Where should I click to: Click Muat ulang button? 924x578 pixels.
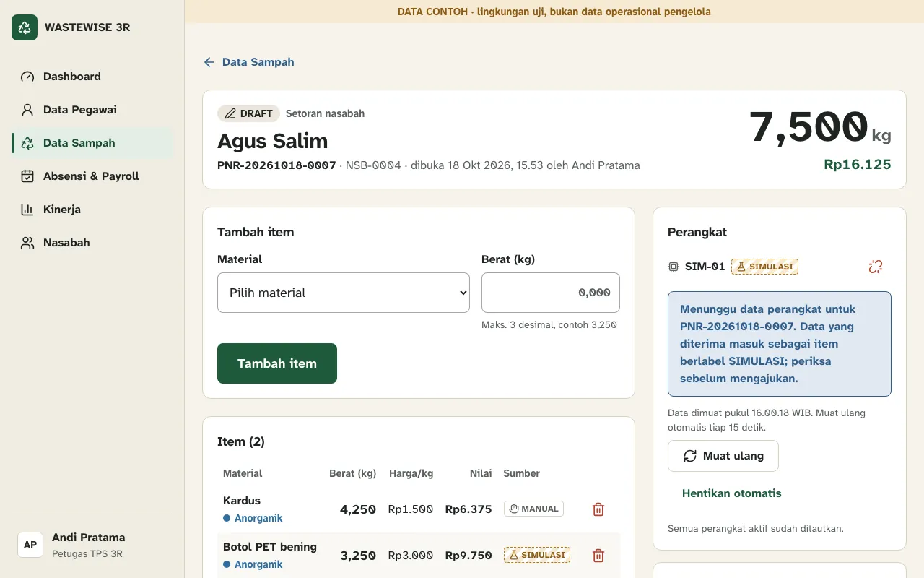(723, 456)
